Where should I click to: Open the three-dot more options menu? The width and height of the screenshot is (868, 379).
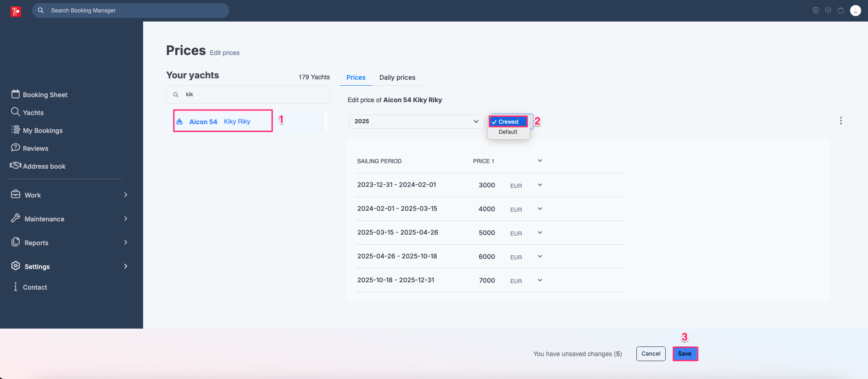pyautogui.click(x=841, y=121)
